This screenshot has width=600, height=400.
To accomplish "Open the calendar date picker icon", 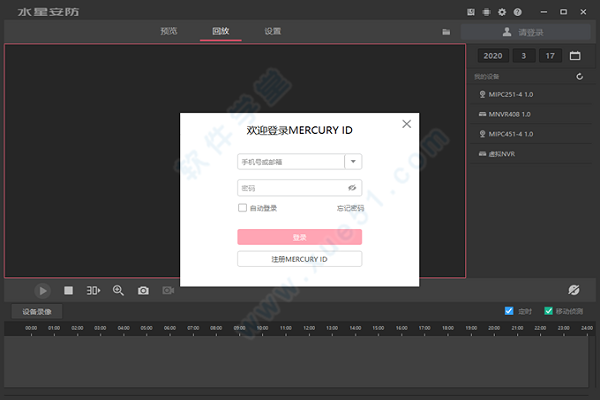I will point(575,55).
